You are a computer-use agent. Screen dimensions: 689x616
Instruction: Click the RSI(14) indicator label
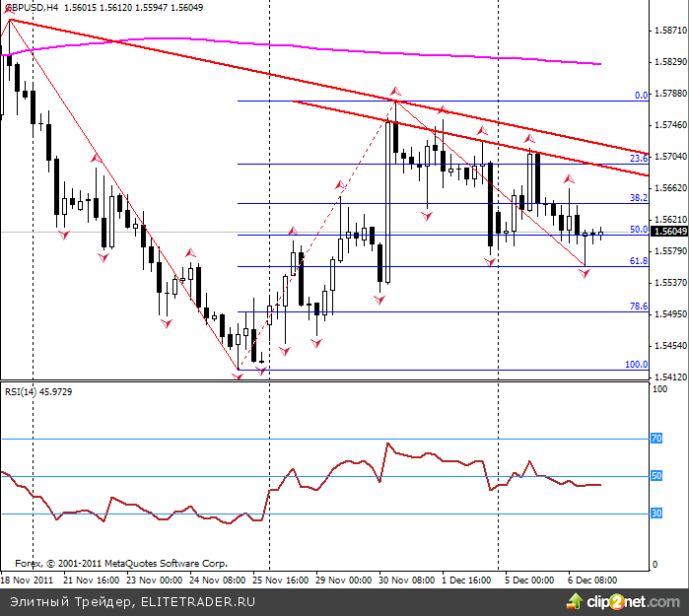(x=24, y=391)
